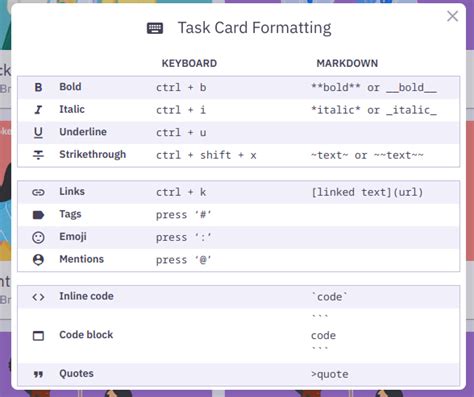Click the Underline U icon
Viewport: 474px width, 397px height.
click(x=38, y=133)
